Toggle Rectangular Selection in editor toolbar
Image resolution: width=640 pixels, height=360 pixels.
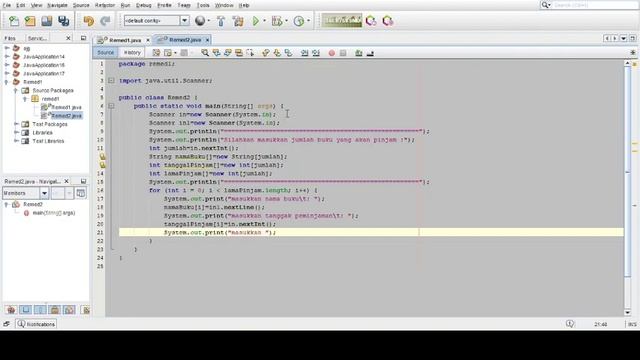(250, 53)
